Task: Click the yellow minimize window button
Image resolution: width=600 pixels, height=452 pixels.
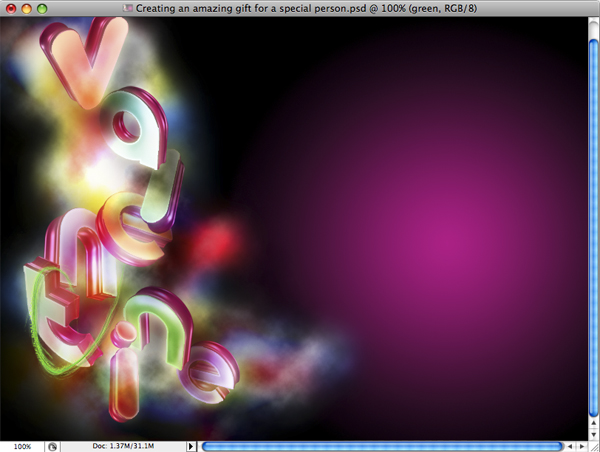Action: click(x=26, y=8)
